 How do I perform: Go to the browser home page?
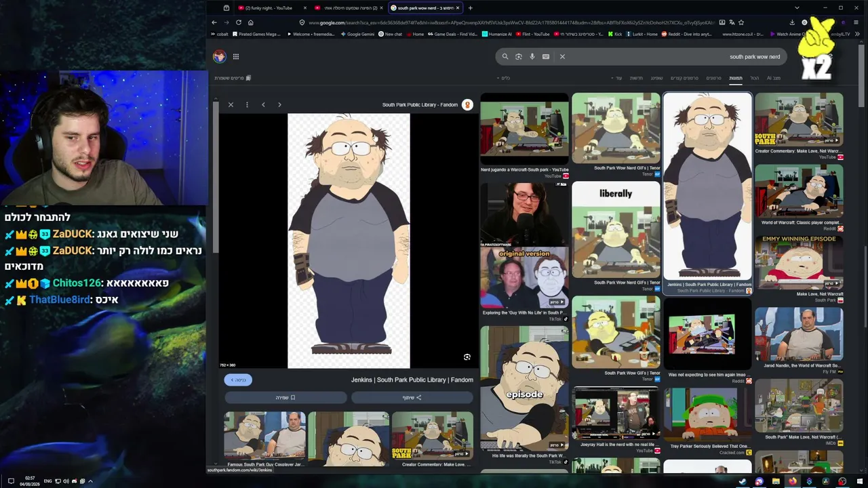pyautogui.click(x=250, y=22)
